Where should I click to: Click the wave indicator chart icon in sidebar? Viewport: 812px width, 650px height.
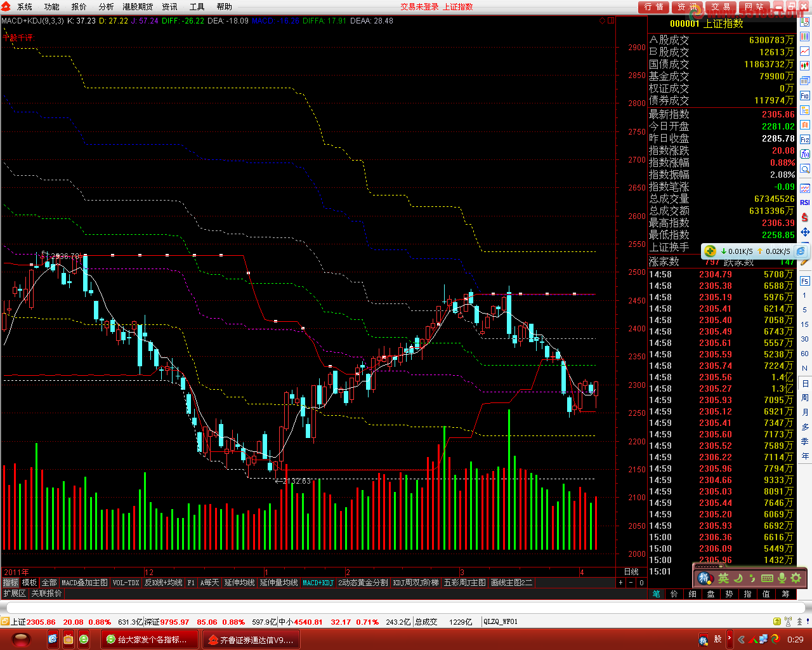point(804,189)
